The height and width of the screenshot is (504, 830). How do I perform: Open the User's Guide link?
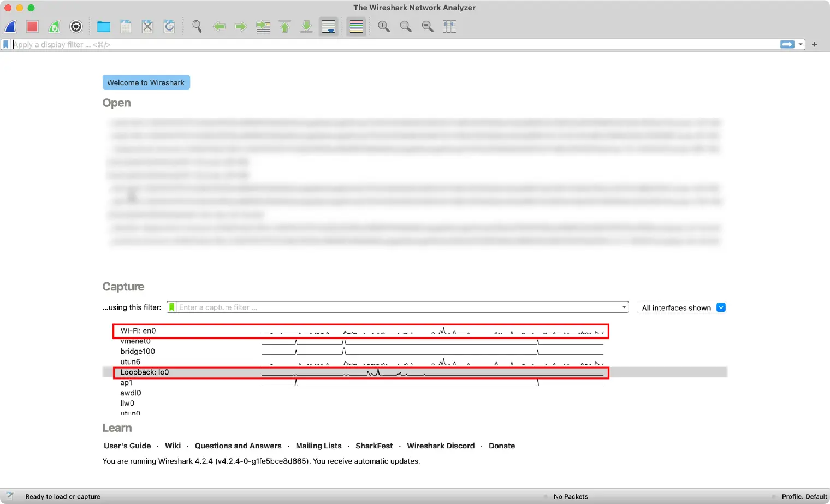[127, 446]
